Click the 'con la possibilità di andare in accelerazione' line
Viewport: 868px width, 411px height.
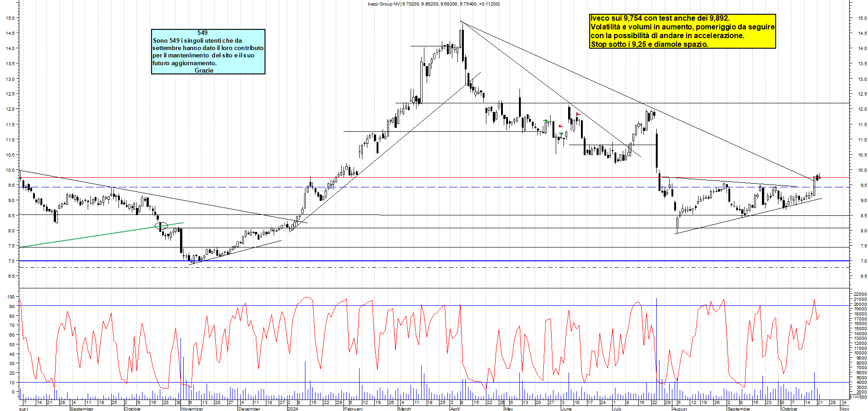point(667,36)
